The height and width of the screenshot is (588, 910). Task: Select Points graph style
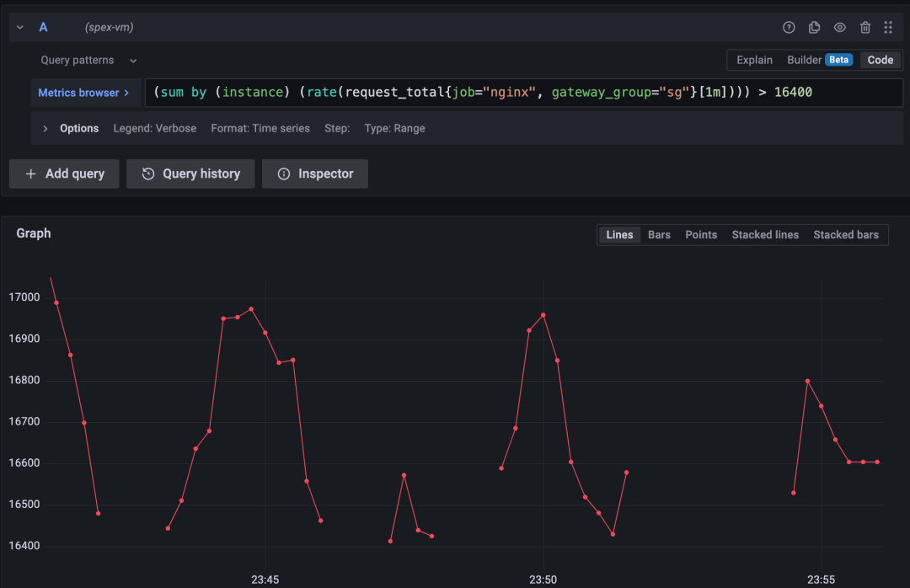click(701, 234)
